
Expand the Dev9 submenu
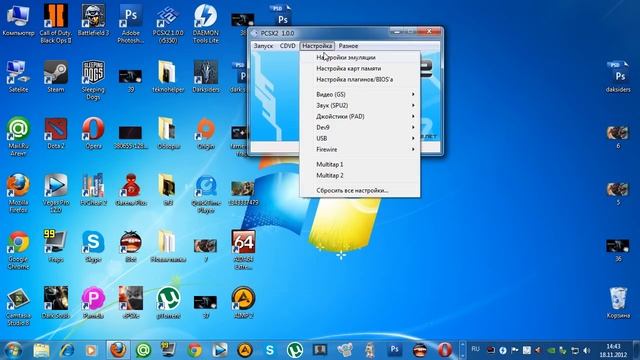tap(360, 127)
